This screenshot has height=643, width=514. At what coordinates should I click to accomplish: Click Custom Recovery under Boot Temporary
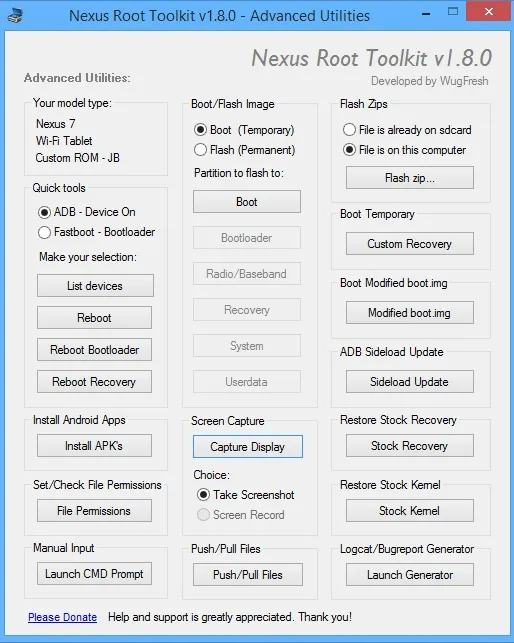[x=410, y=244]
